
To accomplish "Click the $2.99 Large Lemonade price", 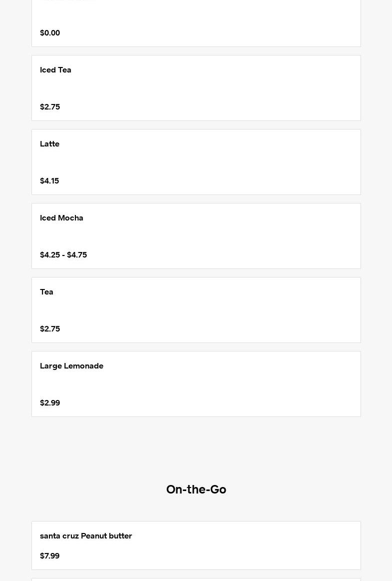I will 50,403.
